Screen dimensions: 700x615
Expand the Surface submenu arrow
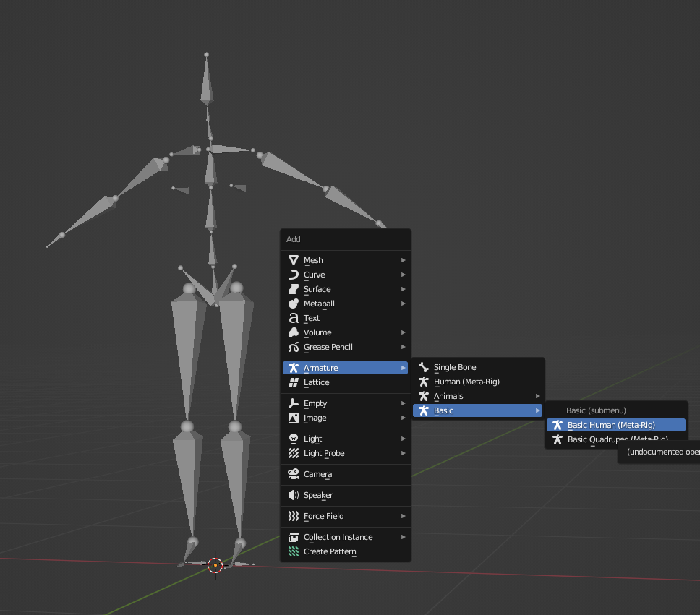(404, 289)
